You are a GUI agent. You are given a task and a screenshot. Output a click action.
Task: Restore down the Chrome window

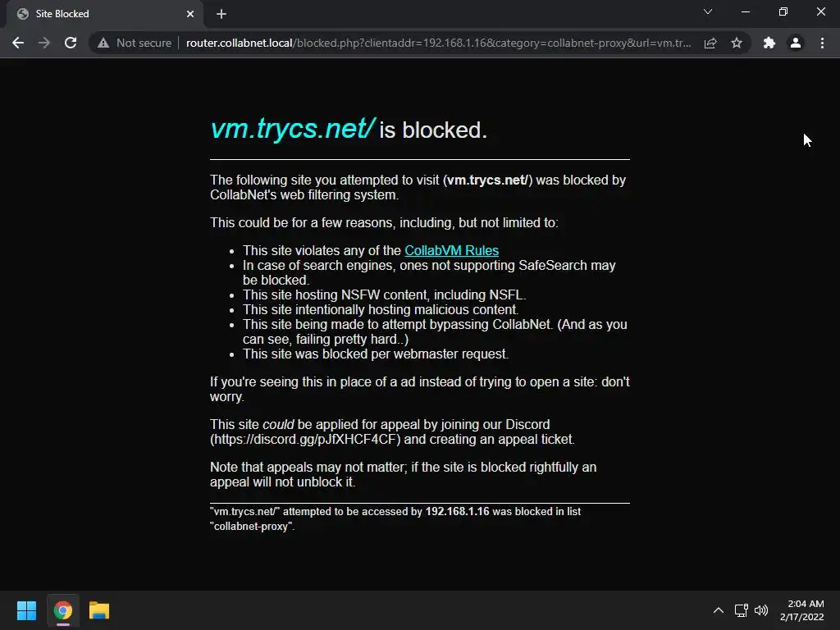click(783, 11)
